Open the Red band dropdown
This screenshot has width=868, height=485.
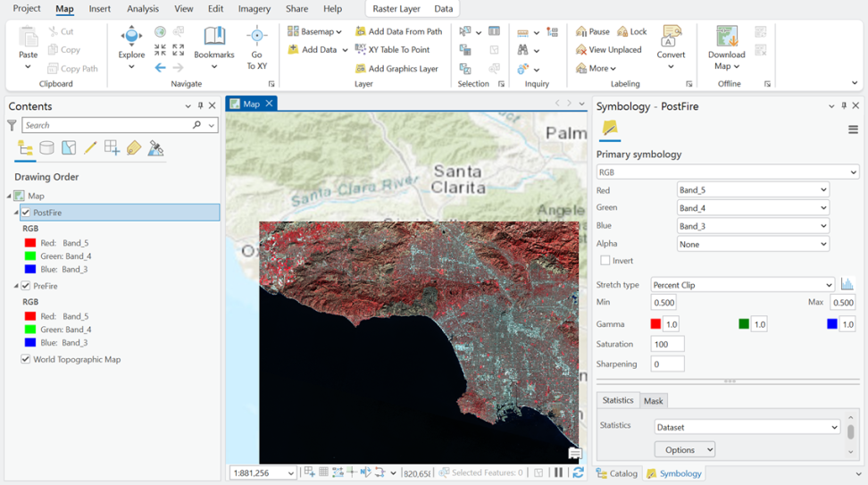[753, 190]
